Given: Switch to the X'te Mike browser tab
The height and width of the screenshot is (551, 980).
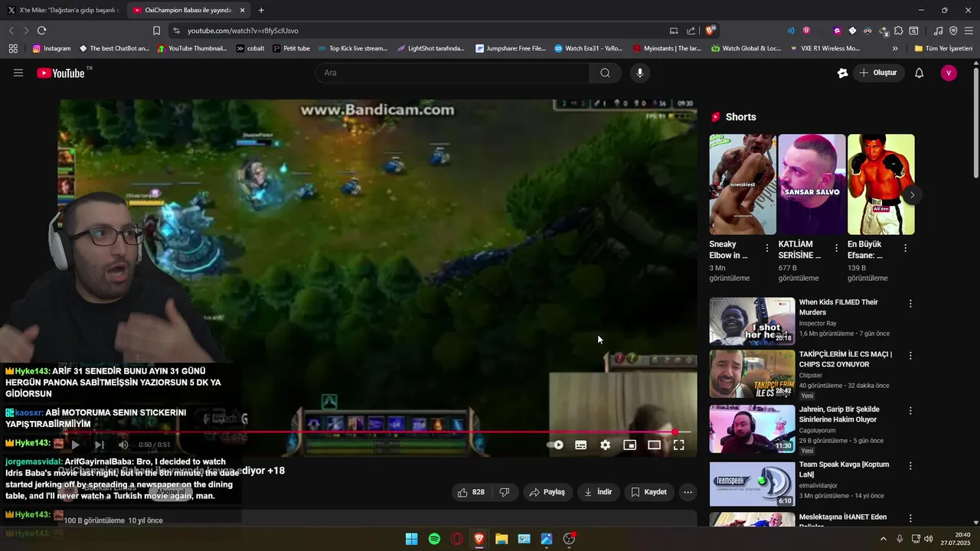Looking at the screenshot, I should coord(63,10).
